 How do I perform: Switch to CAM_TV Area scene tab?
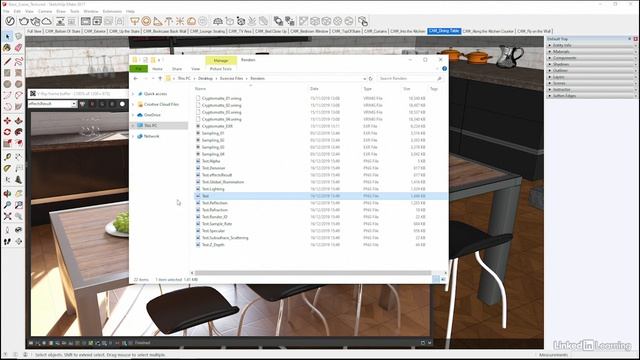[240, 31]
